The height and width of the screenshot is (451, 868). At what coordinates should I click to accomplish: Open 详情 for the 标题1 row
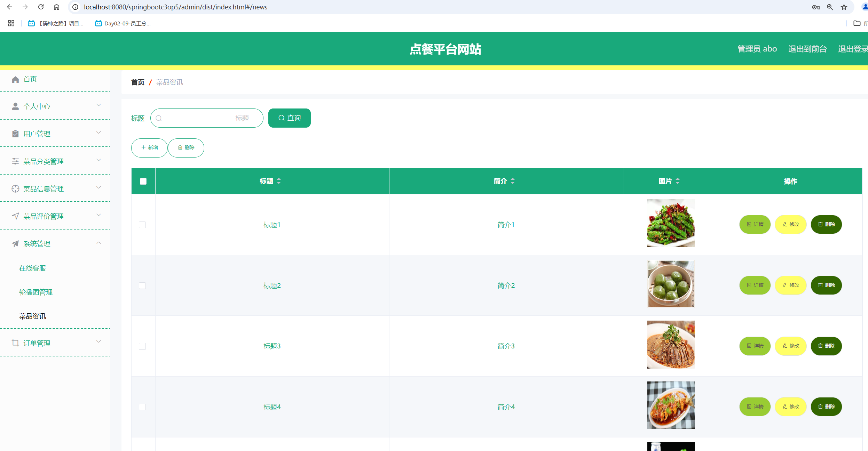[755, 224]
